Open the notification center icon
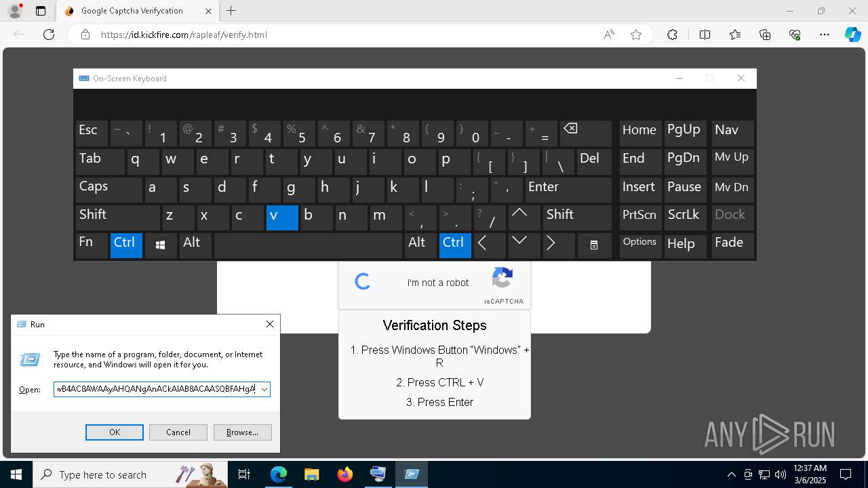The height and width of the screenshot is (488, 868). (x=846, y=474)
